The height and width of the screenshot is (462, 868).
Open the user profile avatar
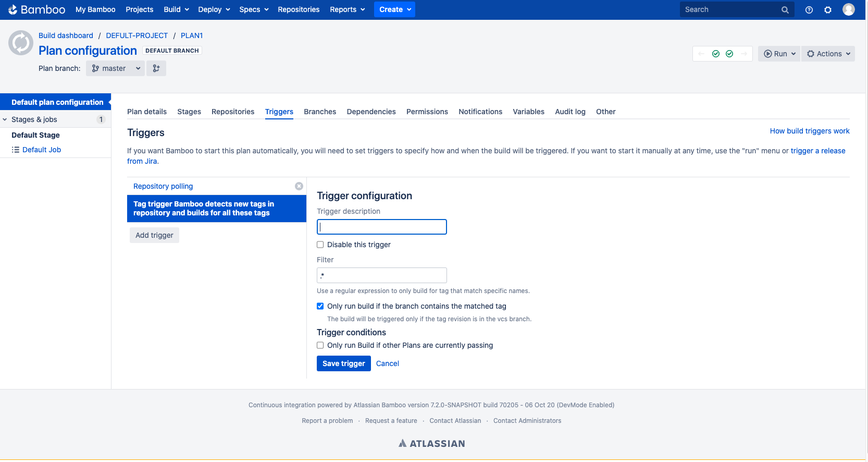[849, 9]
